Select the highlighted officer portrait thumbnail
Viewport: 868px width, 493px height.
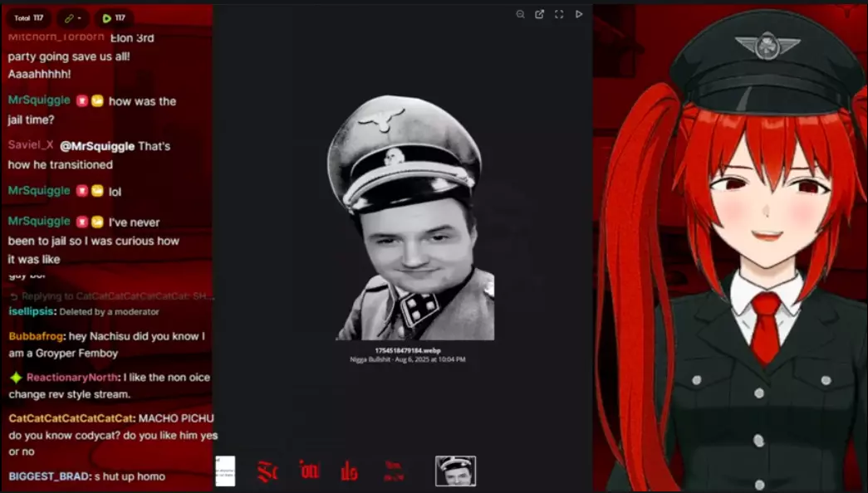pyautogui.click(x=455, y=471)
